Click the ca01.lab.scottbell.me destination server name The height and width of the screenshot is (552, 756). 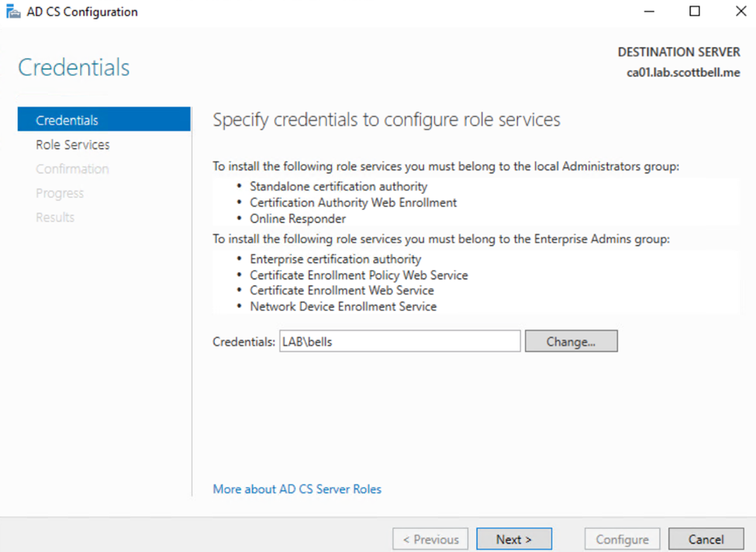click(x=683, y=73)
